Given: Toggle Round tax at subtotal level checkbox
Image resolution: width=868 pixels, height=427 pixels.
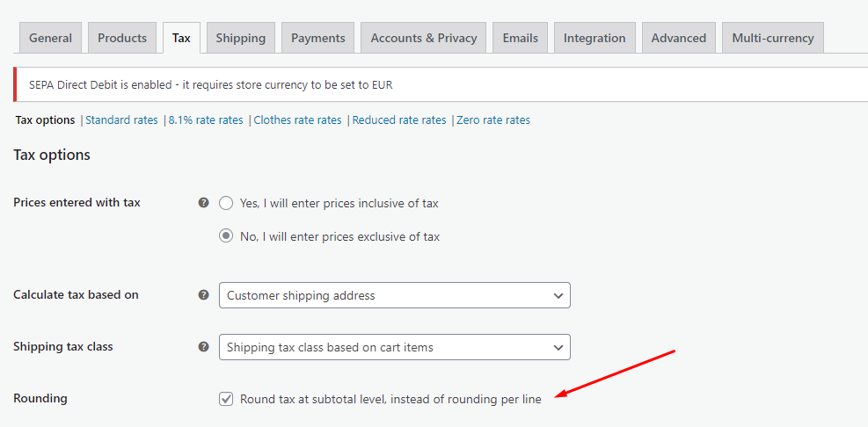Looking at the screenshot, I should pos(226,399).
